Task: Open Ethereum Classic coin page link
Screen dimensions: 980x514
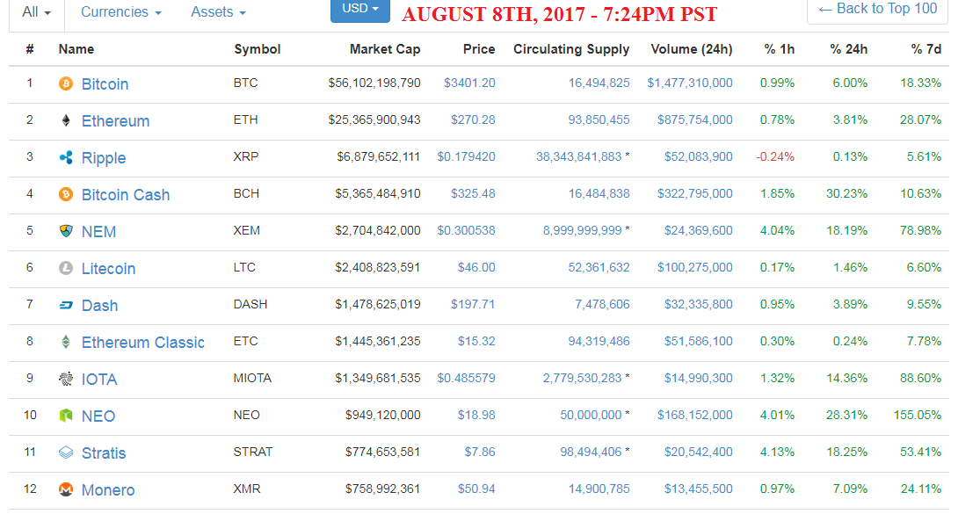Action: coord(143,343)
